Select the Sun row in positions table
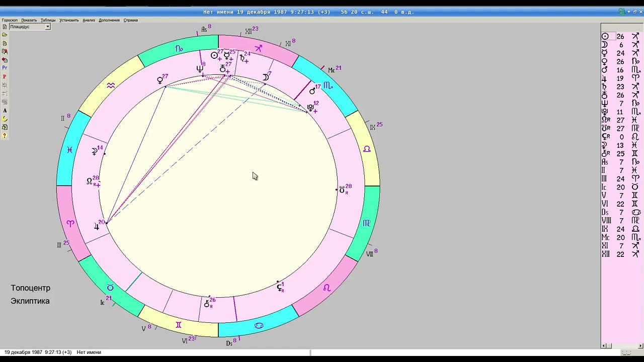 (621, 36)
